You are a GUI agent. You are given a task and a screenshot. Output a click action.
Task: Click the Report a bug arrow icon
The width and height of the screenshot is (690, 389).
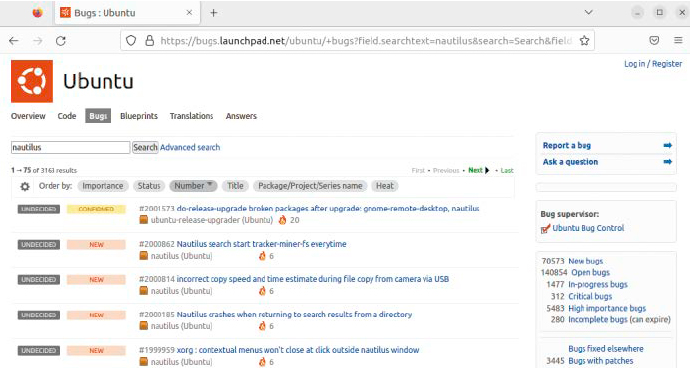668,145
